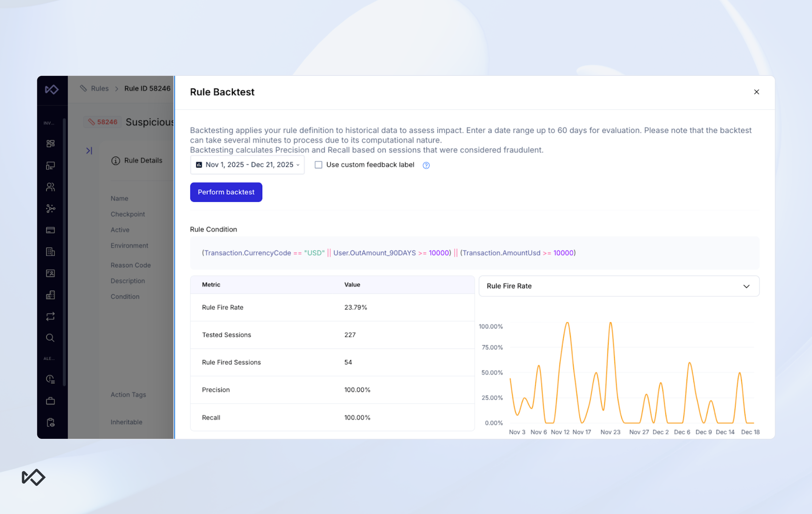The width and height of the screenshot is (812, 514).
Task: Open the Nov 1 - Dec 21 date range picker
Action: [x=247, y=165]
